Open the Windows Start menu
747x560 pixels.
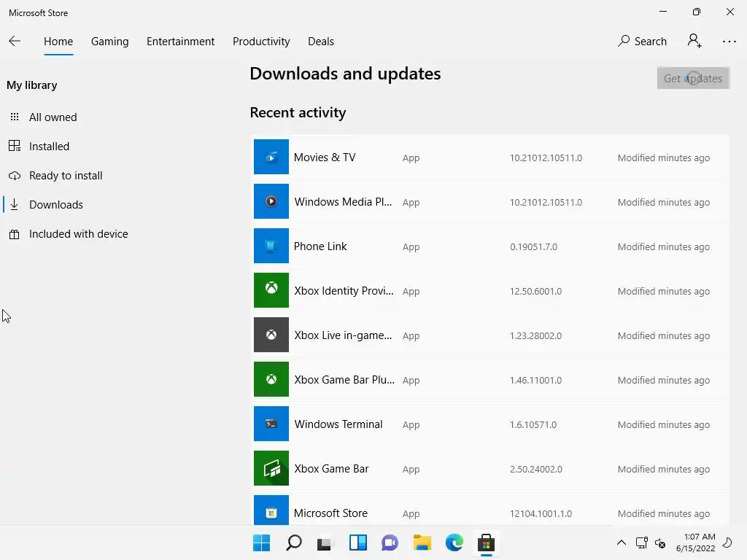point(261,542)
